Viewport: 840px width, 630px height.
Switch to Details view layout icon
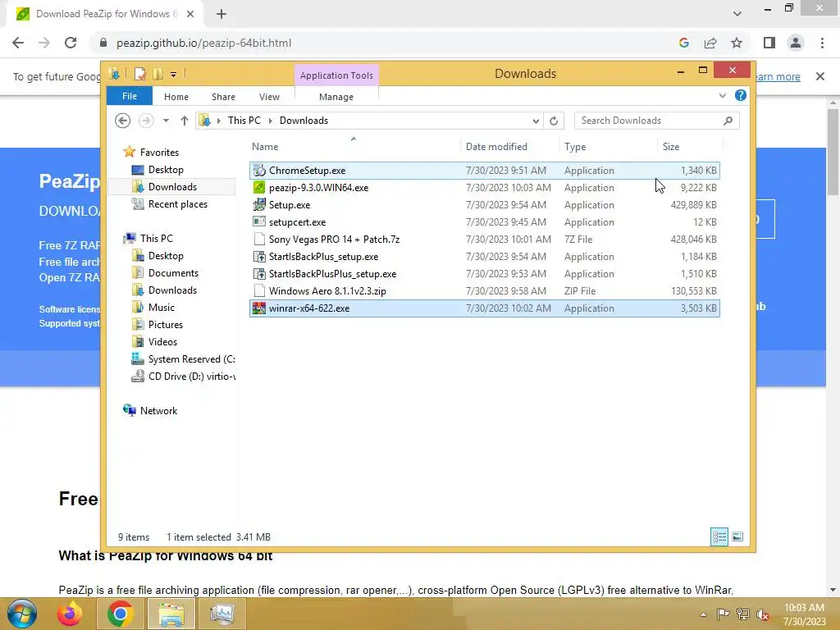719,536
